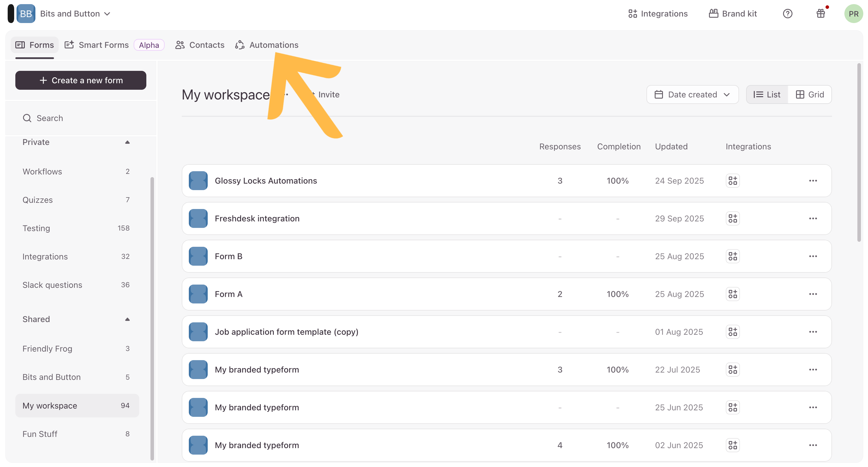Click Create a new form button
This screenshot has width=868, height=467.
click(81, 80)
